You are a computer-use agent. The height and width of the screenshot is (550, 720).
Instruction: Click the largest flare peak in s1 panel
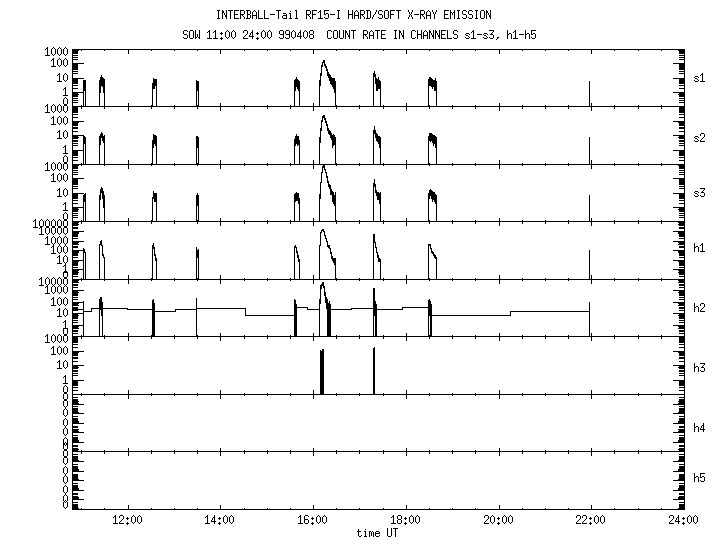pyautogui.click(x=323, y=64)
